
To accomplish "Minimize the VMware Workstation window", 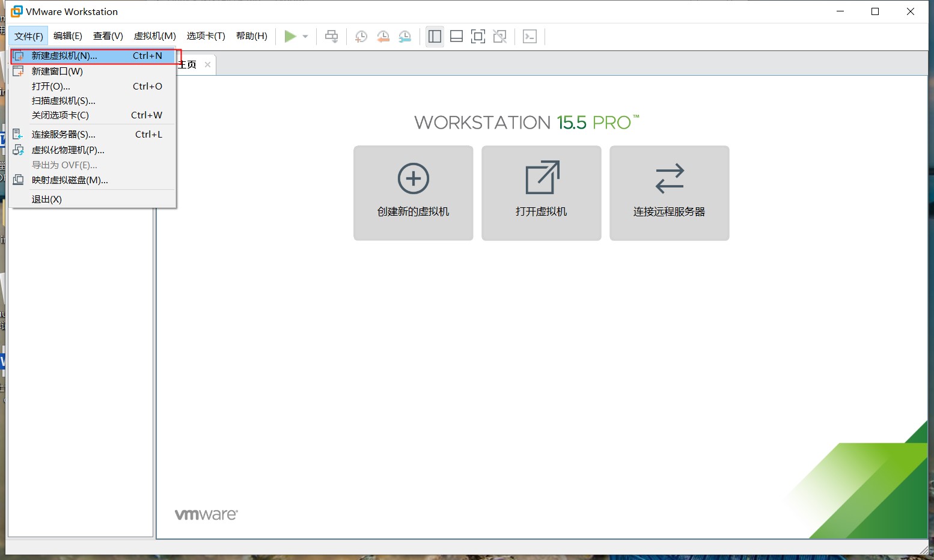I will coord(840,11).
